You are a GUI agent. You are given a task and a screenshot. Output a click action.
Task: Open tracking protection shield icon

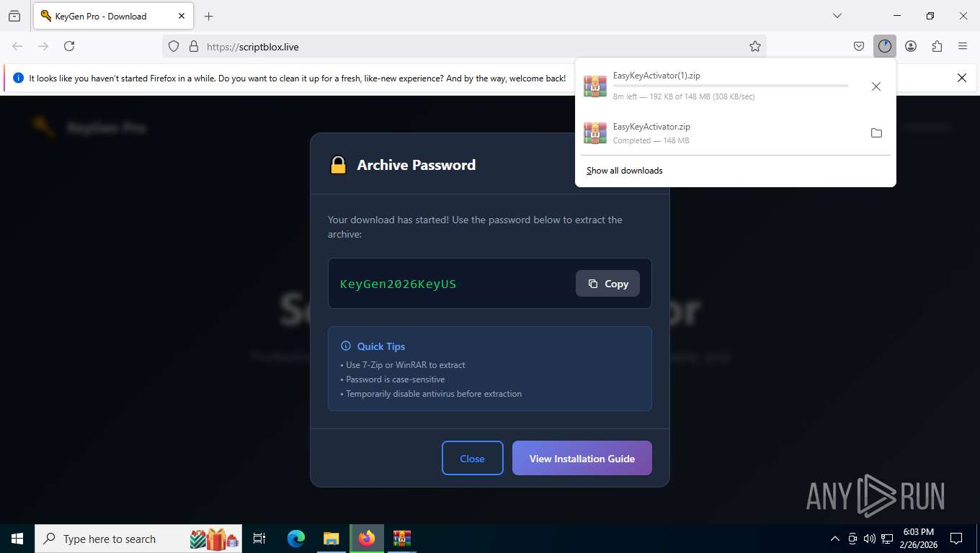pos(174,46)
